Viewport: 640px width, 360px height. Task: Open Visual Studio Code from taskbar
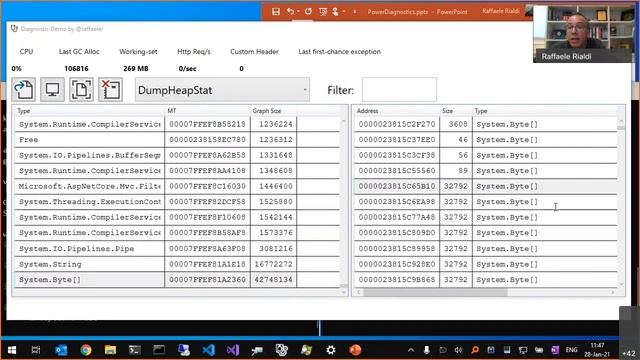pos(208,350)
